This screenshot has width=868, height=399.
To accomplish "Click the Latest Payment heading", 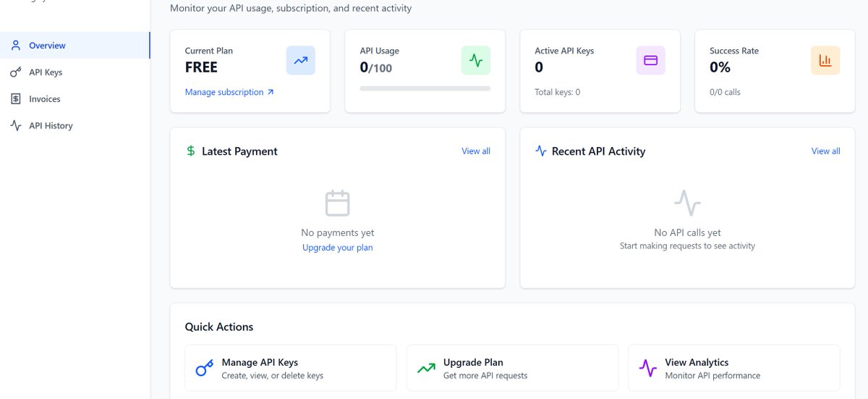I will click(x=239, y=151).
